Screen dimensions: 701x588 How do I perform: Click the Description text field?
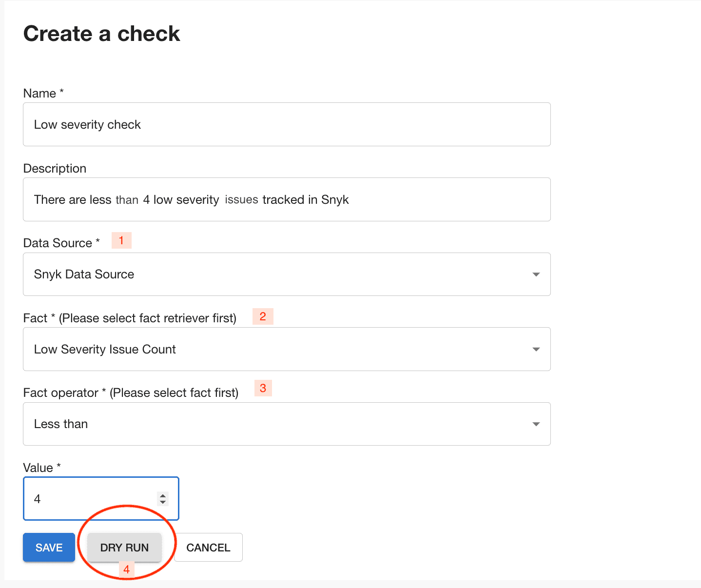click(287, 199)
